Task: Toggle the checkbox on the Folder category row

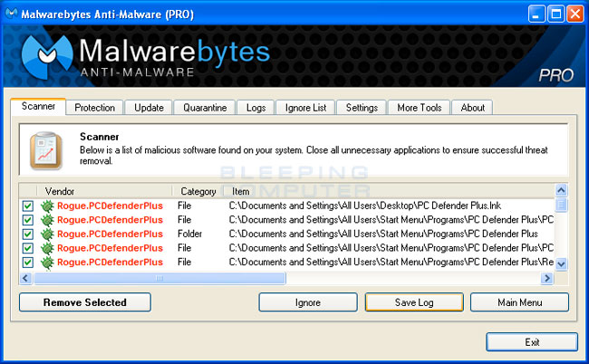Action: [28, 235]
